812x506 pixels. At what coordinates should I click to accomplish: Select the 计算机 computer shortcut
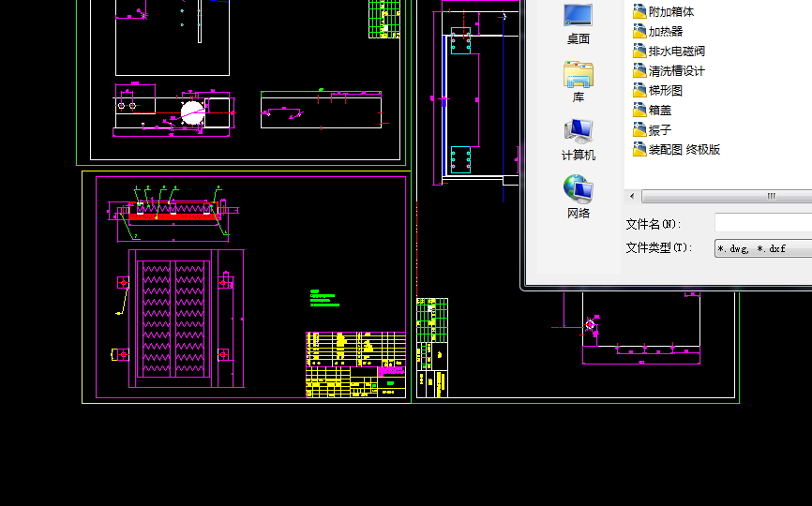[x=578, y=141]
